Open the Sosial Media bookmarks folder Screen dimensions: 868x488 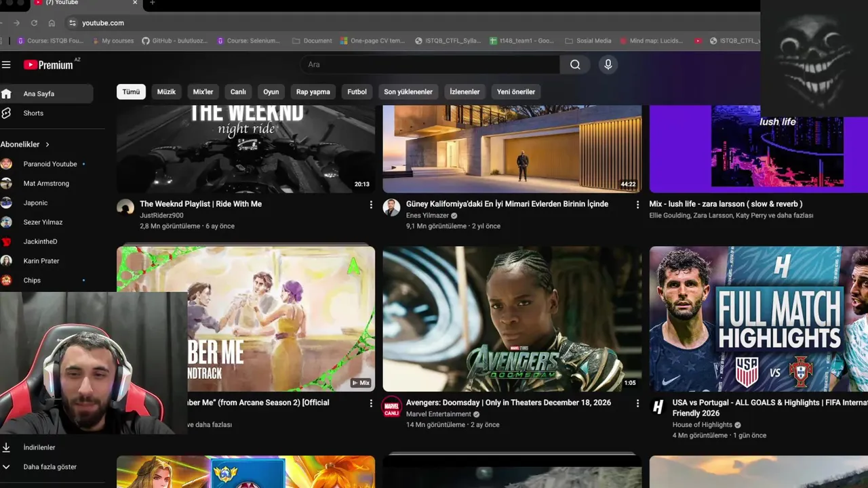click(588, 41)
